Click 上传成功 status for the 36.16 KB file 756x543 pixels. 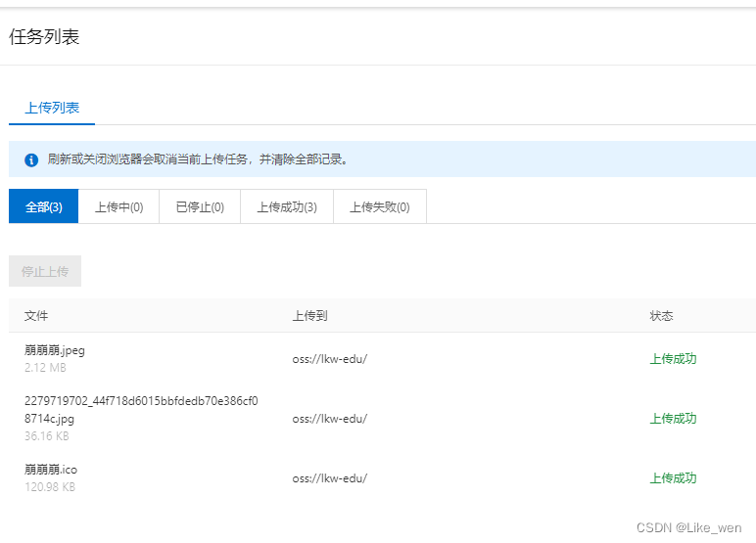(673, 419)
